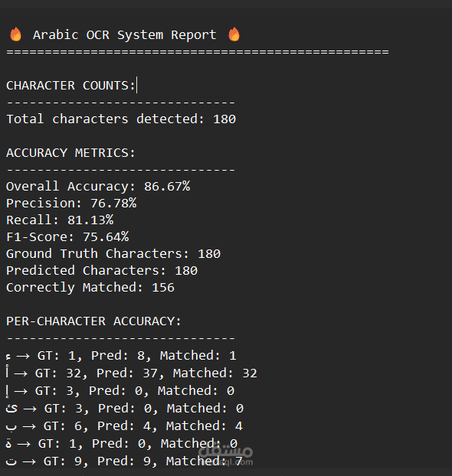Click the hamza row with Pred 8
452x476 pixels.
121,356
